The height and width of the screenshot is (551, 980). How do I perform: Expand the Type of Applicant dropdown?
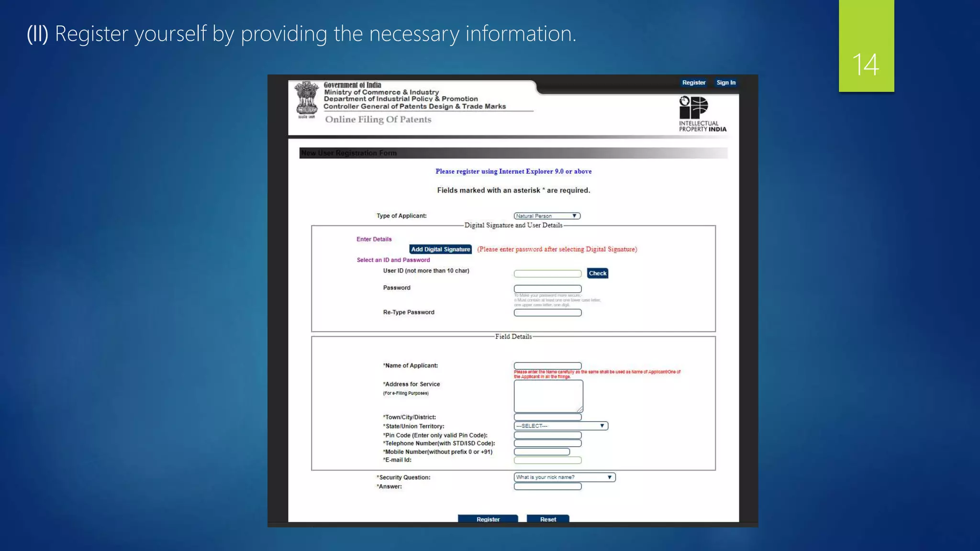pos(547,216)
